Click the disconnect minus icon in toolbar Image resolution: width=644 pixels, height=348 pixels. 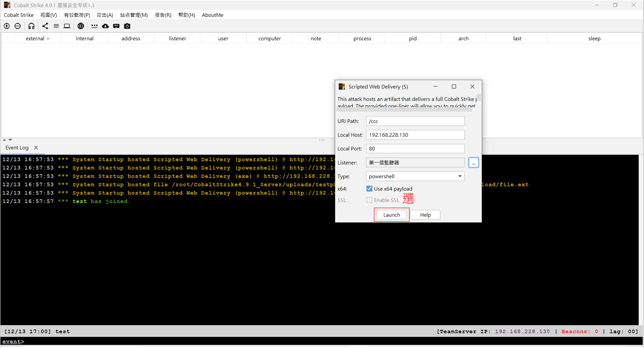coord(18,26)
